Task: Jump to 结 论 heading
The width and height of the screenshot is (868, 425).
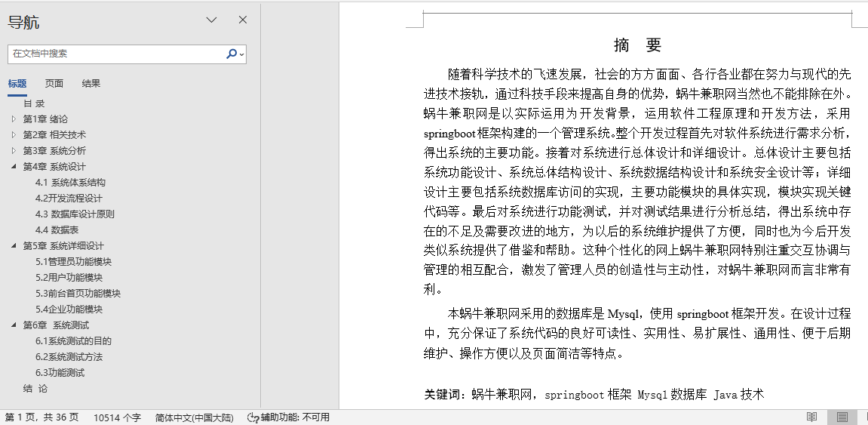Action: (35, 389)
